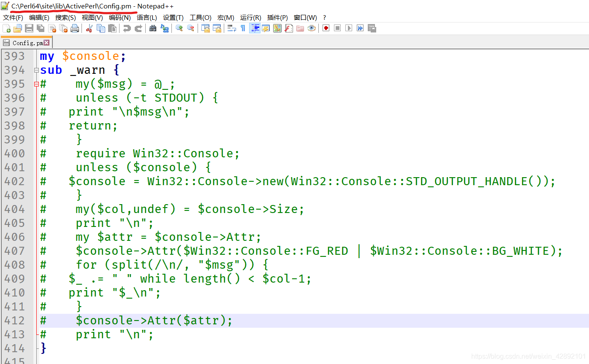589x364 pixels.
Task: Cut selection with the scissors icon
Action: click(89, 28)
